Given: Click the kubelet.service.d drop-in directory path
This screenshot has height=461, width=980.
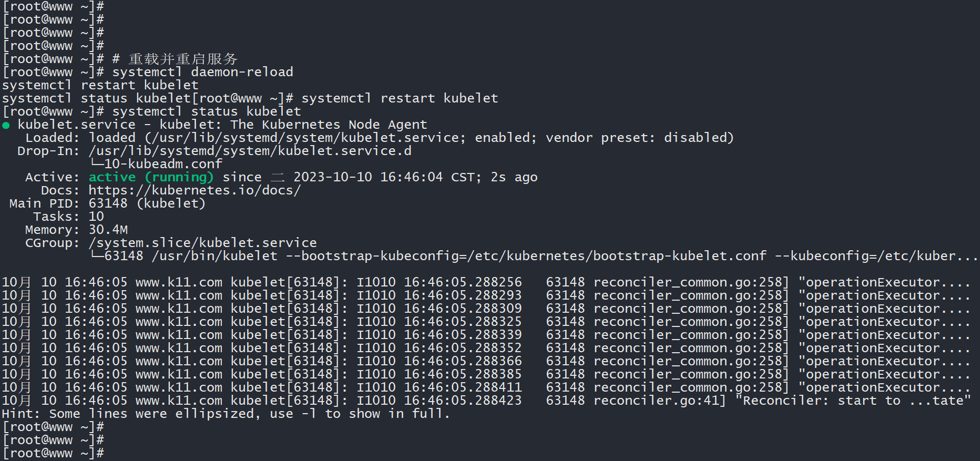Looking at the screenshot, I should [250, 151].
